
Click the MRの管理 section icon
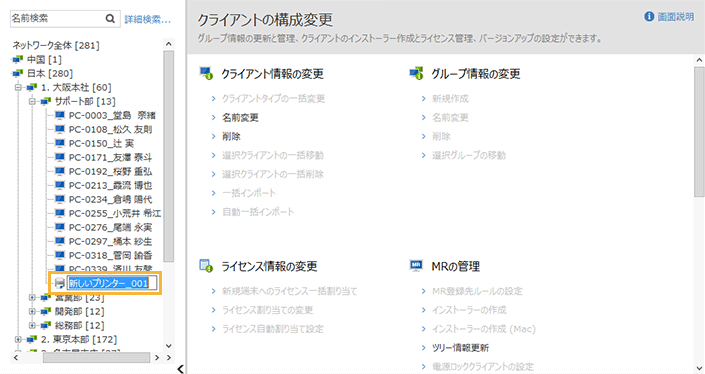click(416, 266)
